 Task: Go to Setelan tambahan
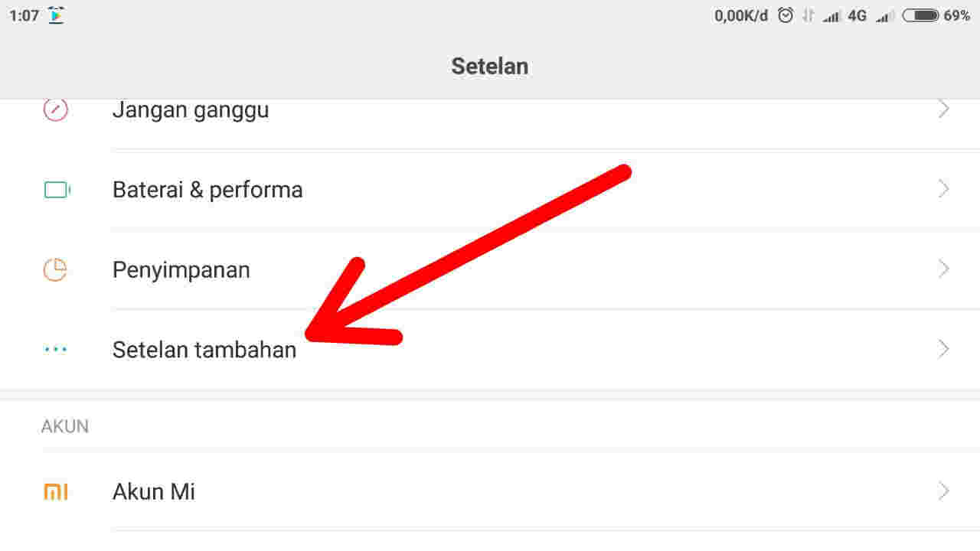click(204, 350)
